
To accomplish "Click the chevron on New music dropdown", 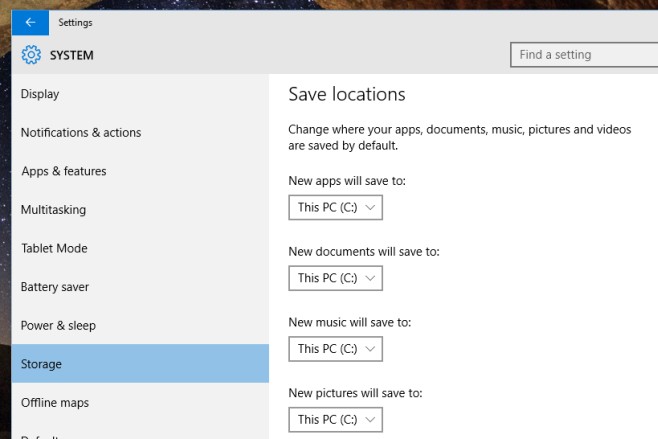I will 370,349.
